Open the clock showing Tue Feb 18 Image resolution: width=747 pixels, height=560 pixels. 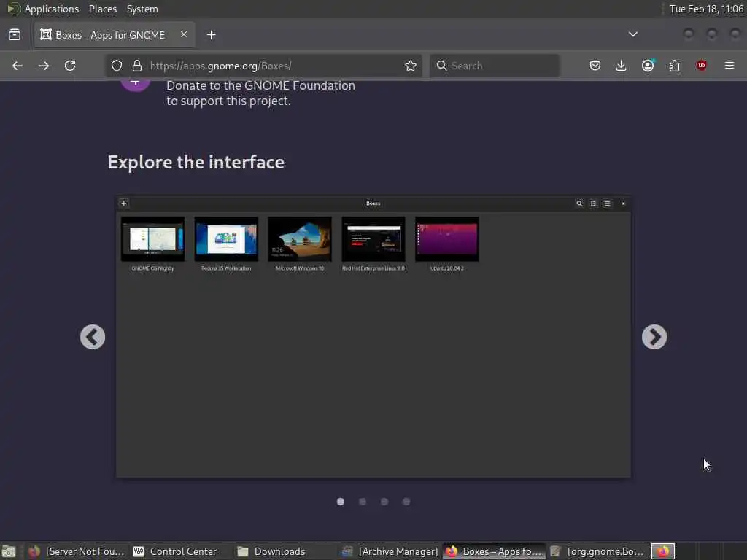(x=706, y=9)
